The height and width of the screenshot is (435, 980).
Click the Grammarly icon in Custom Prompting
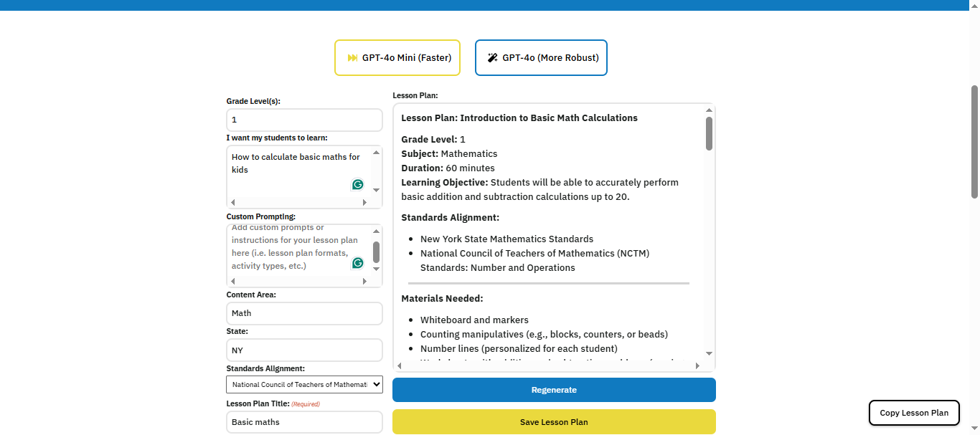pyautogui.click(x=357, y=263)
